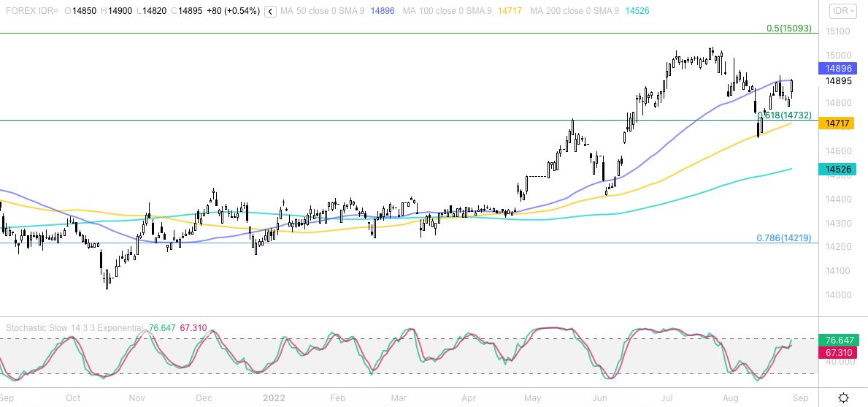The height and width of the screenshot is (407, 868).
Task: Click the last price 14895 axis label
Action: (838, 81)
